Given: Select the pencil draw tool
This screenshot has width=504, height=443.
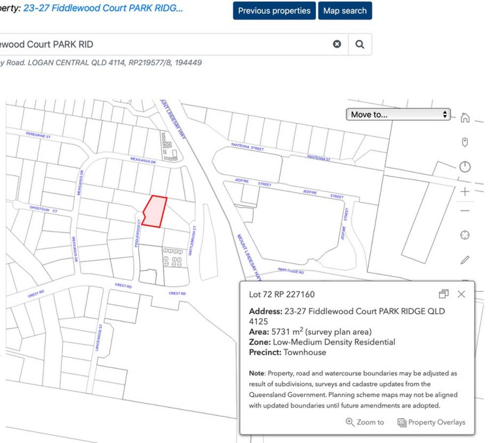Looking at the screenshot, I should tap(465, 259).
